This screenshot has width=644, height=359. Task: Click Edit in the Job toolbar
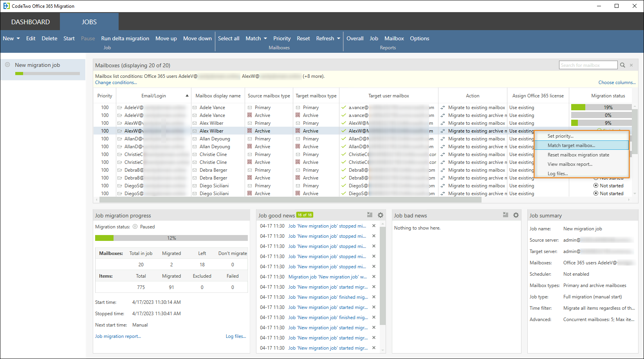pos(31,38)
